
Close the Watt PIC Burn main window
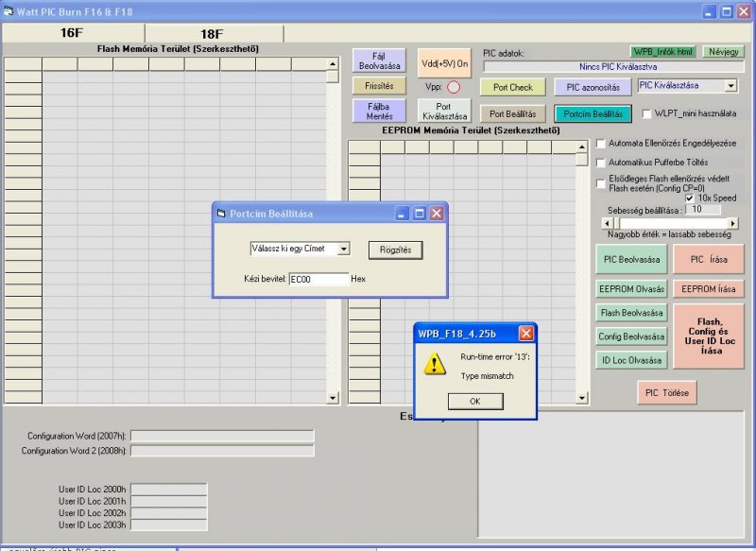744,11
